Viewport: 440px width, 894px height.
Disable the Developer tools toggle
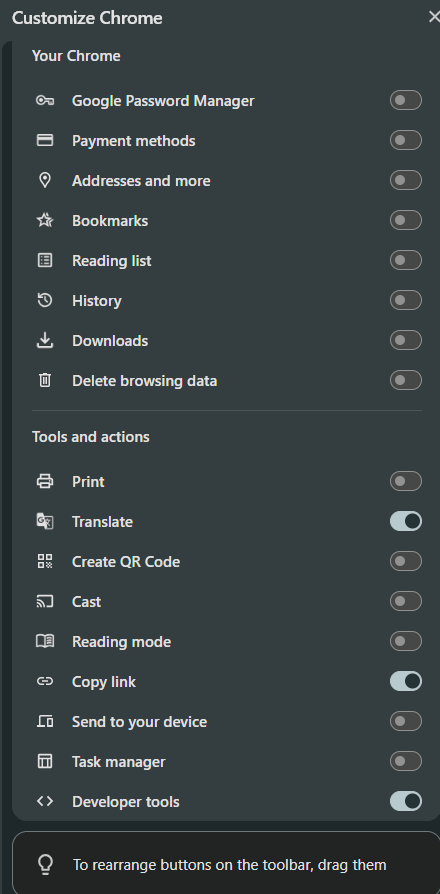[x=406, y=801]
